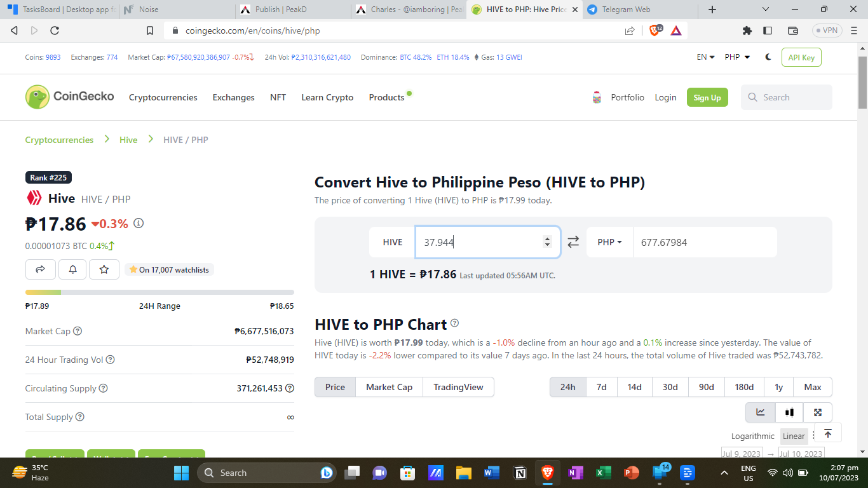The height and width of the screenshot is (488, 868).
Task: Select the 30d chart range
Action: pos(670,387)
